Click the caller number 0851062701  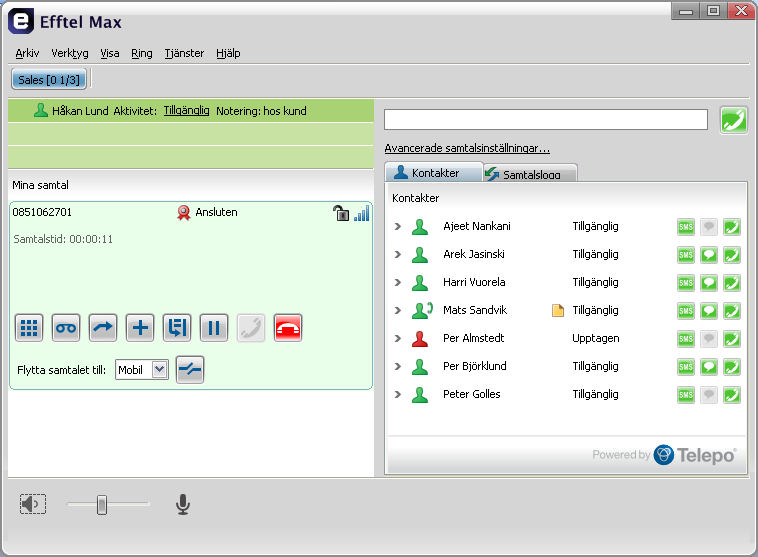tap(42, 212)
